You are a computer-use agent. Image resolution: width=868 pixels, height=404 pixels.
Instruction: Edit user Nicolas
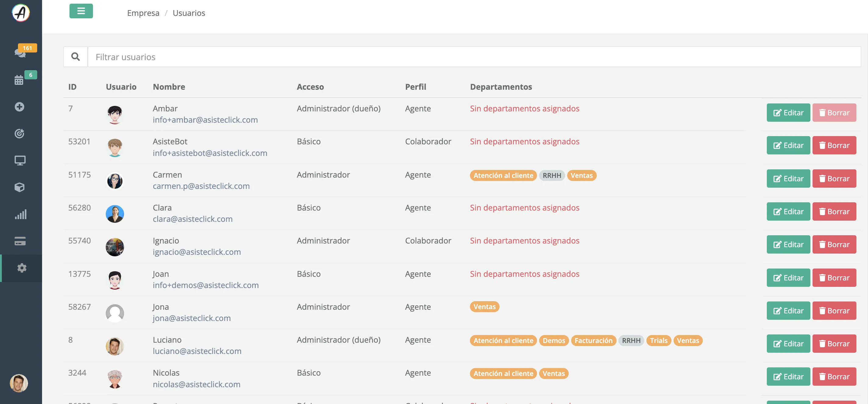(788, 377)
